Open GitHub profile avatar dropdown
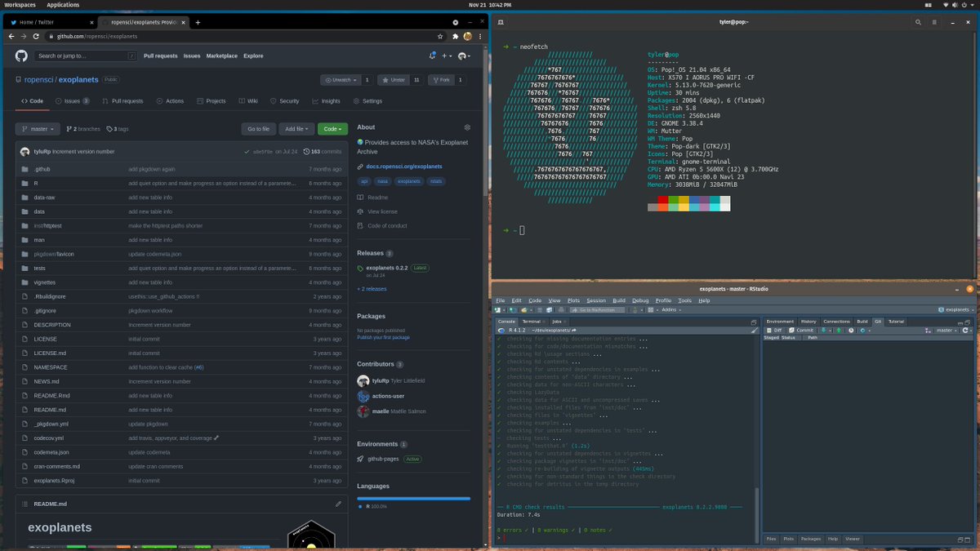Image resolution: width=980 pixels, height=551 pixels. pyautogui.click(x=464, y=56)
